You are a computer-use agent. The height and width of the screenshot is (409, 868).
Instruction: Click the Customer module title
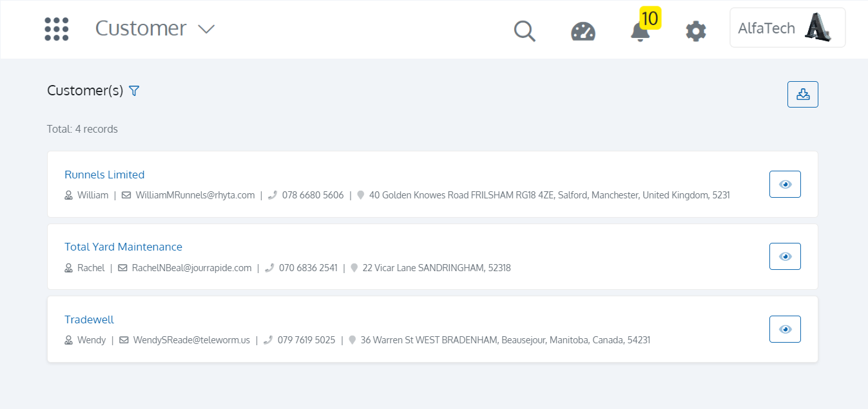point(140,28)
